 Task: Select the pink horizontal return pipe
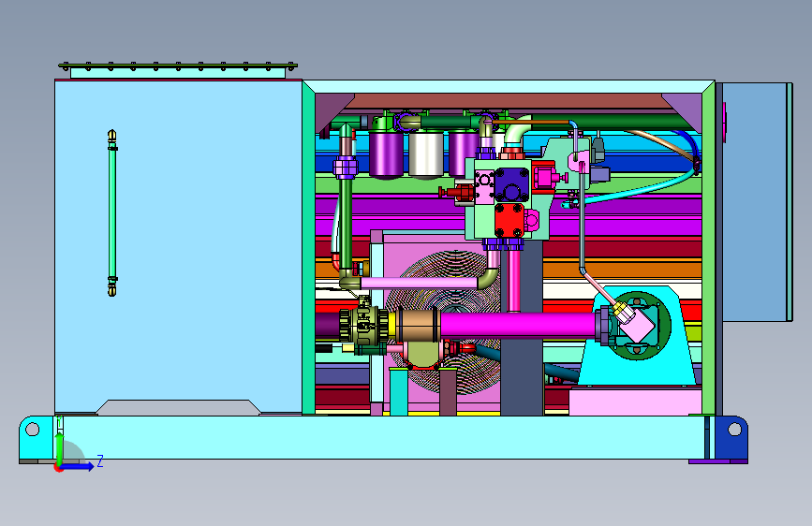[419, 284]
